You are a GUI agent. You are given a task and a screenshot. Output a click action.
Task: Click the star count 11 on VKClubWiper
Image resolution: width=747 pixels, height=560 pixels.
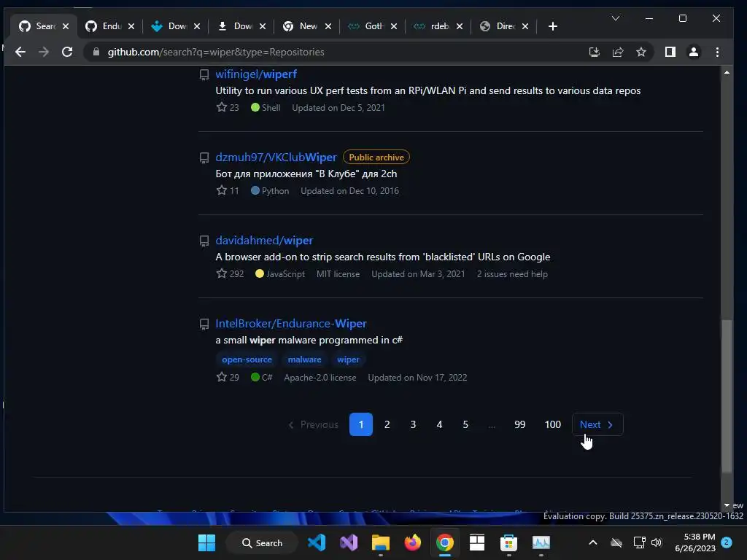click(228, 190)
